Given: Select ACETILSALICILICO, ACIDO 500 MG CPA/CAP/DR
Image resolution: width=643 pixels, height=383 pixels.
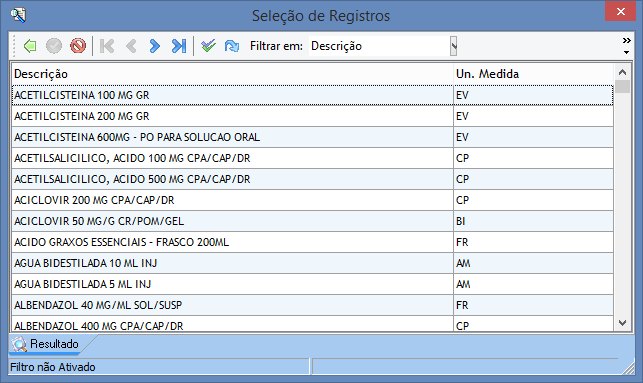Looking at the screenshot, I should (x=312, y=179).
